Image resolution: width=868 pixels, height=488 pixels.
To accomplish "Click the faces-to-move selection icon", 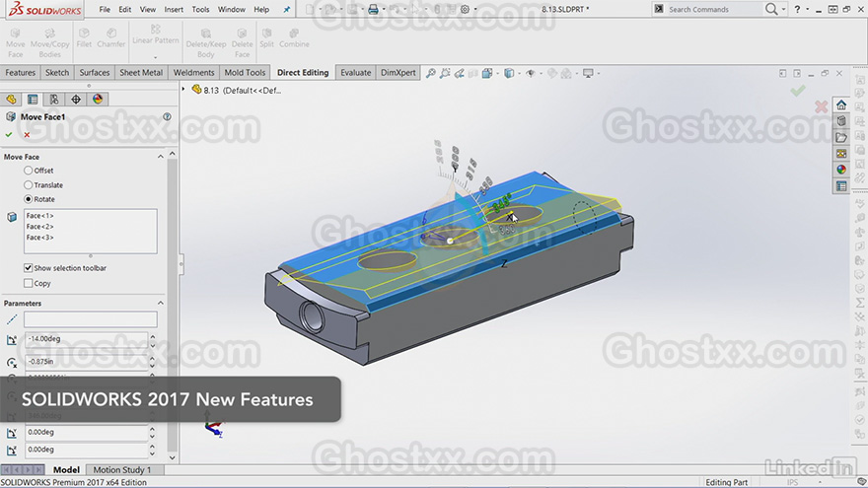I will [x=12, y=217].
